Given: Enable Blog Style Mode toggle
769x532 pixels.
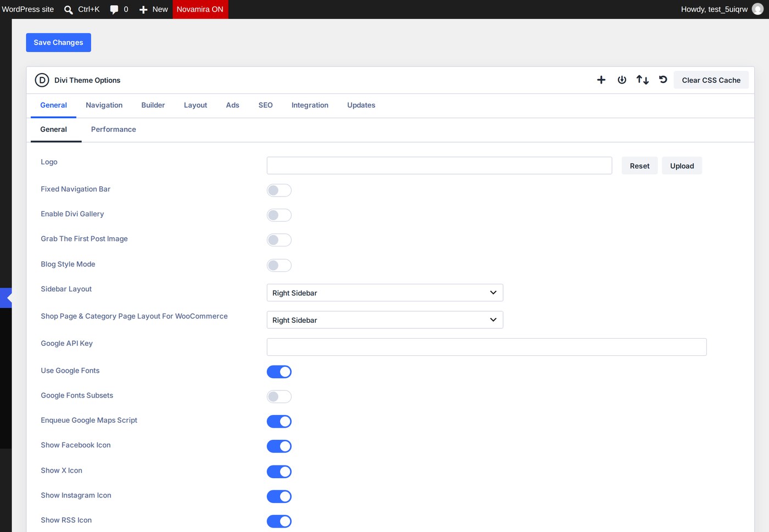Looking at the screenshot, I should (279, 265).
